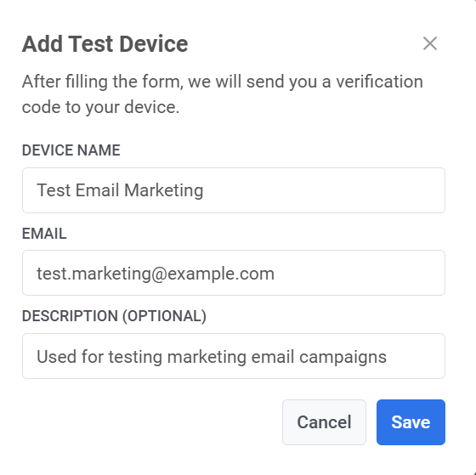Viewport: 476px width, 475px height.
Task: Click the word 'Used' in description field
Action: [x=56, y=356]
